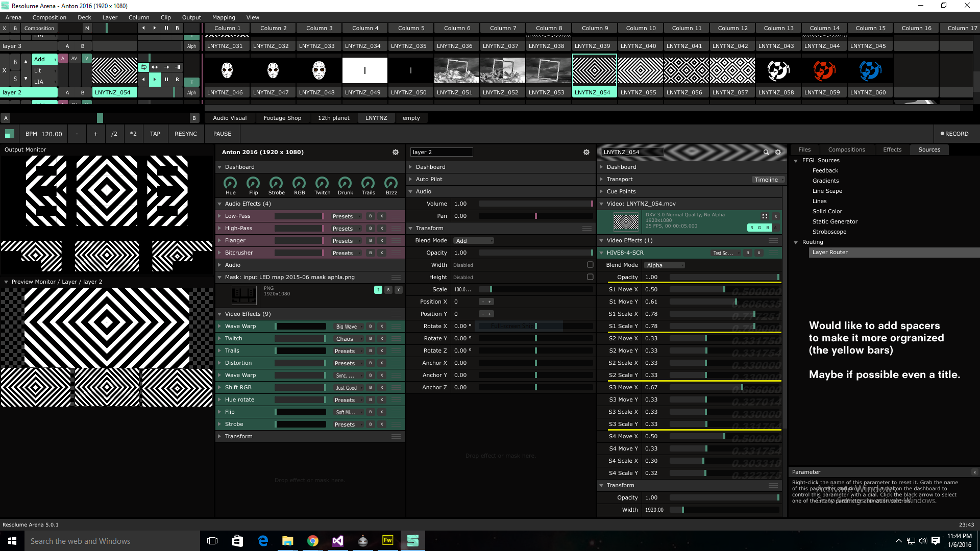
Task: Click play-once-and-hold icon on layer 2
Action: click(178, 67)
